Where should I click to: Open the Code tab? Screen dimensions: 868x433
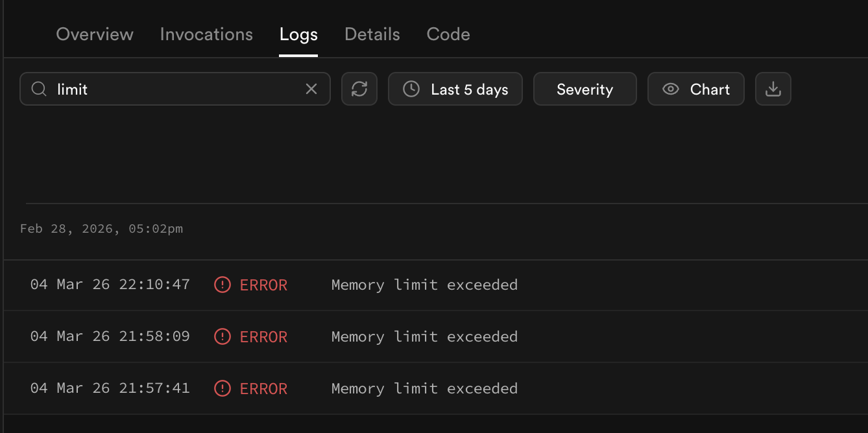click(448, 34)
